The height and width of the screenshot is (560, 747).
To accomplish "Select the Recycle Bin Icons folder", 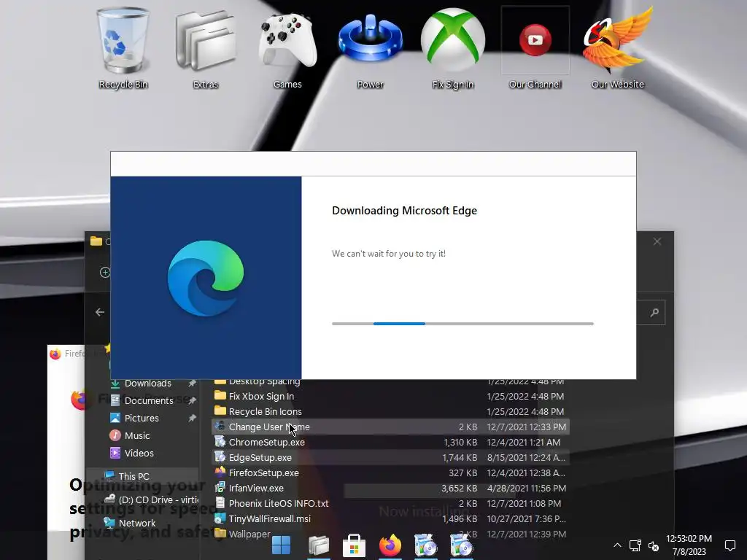I will click(390, 411).
